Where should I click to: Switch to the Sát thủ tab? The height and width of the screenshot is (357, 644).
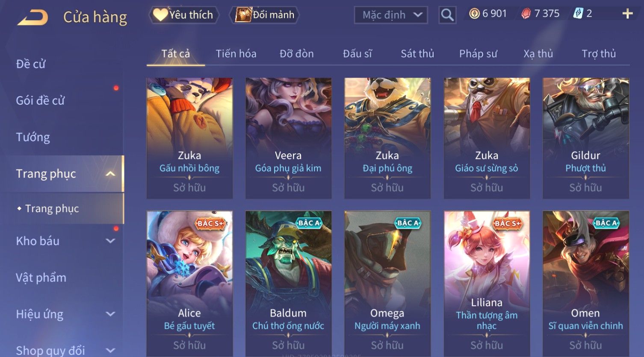pyautogui.click(x=417, y=54)
